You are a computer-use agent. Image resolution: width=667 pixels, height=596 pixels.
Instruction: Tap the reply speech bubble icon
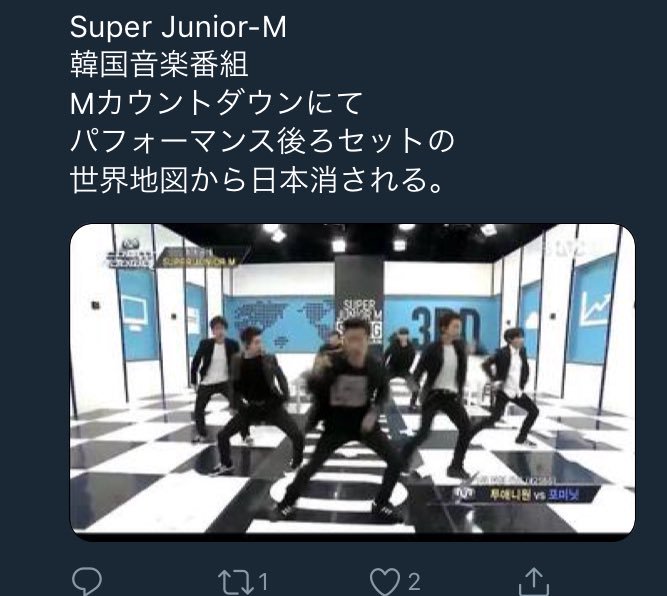87,580
